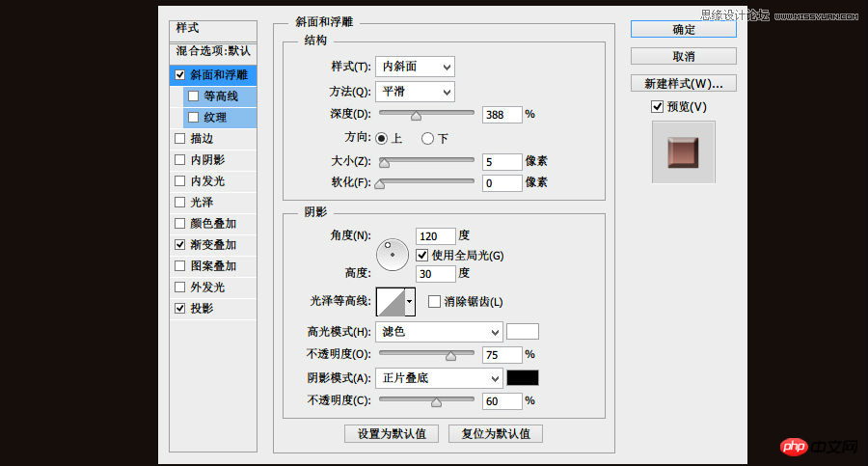
Task: Click the style preview thumbnail
Action: coord(684,151)
